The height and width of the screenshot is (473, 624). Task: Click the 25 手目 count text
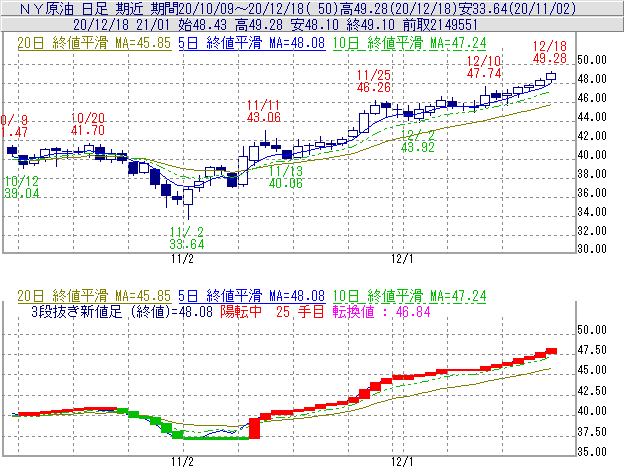tap(300, 311)
